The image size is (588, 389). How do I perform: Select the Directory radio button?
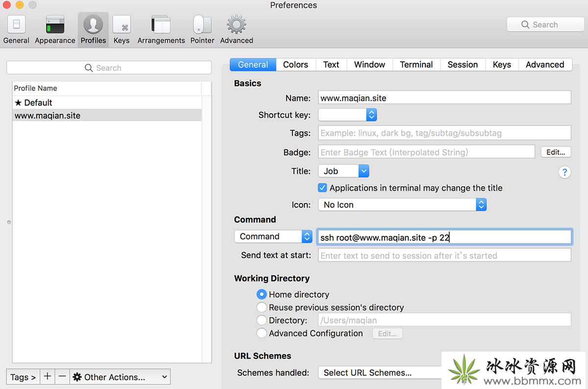(x=262, y=320)
